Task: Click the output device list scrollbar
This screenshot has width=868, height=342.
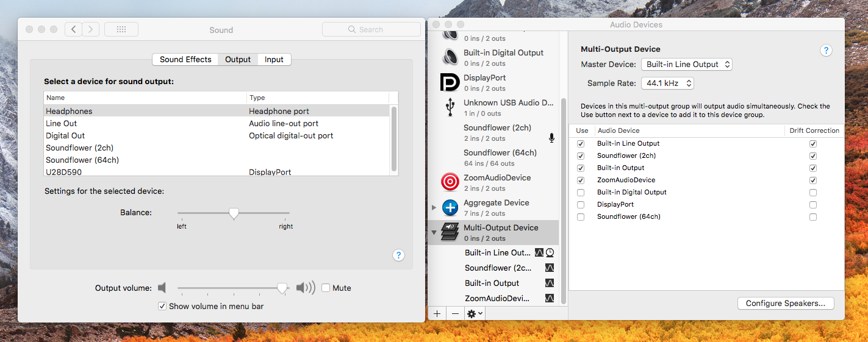Action: (394, 138)
